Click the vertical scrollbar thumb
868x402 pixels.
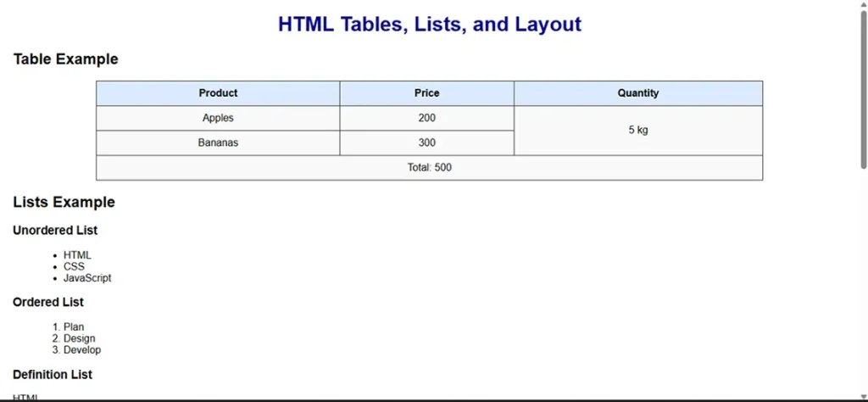coord(863,88)
